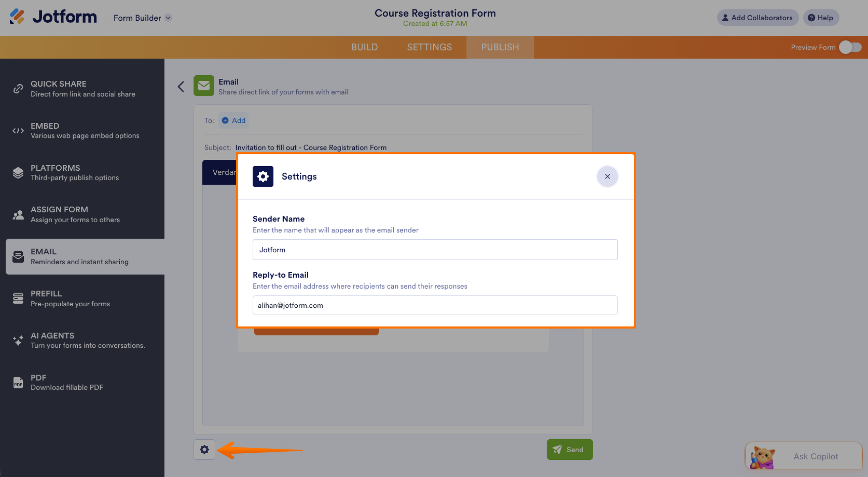Add a recipient with Add button
Viewport: 868px width, 477px height.
point(233,120)
